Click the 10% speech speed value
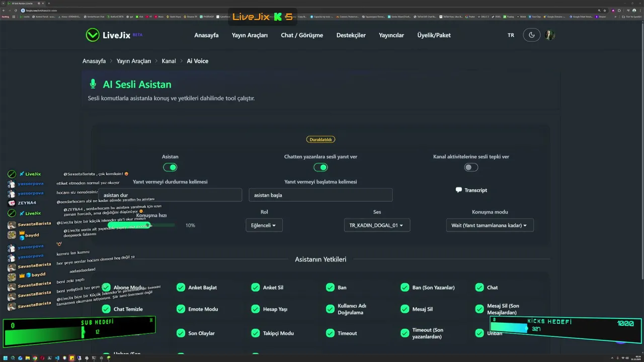This screenshot has width=644, height=362. tap(190, 225)
